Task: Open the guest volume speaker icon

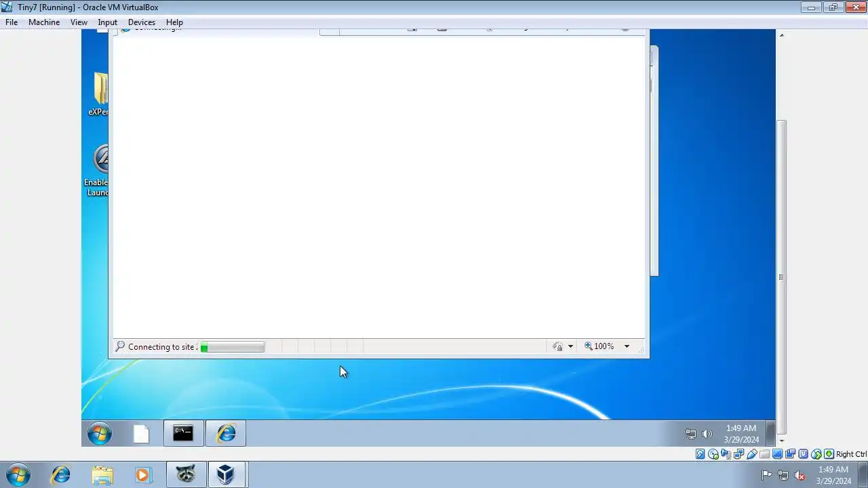Action: pyautogui.click(x=707, y=434)
